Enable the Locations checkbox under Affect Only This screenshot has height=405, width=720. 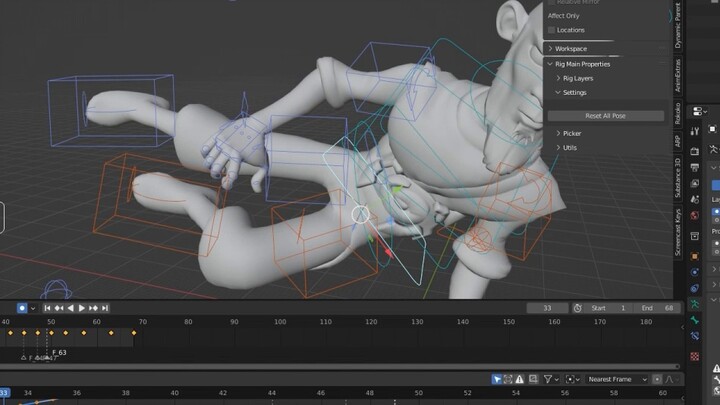click(551, 30)
